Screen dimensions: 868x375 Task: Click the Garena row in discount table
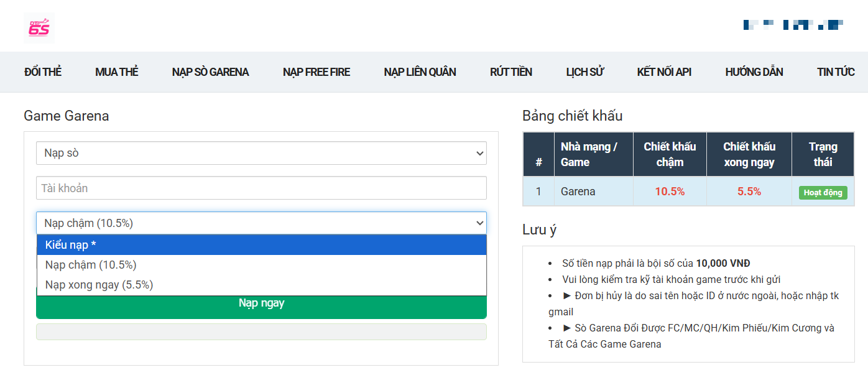tap(578, 192)
